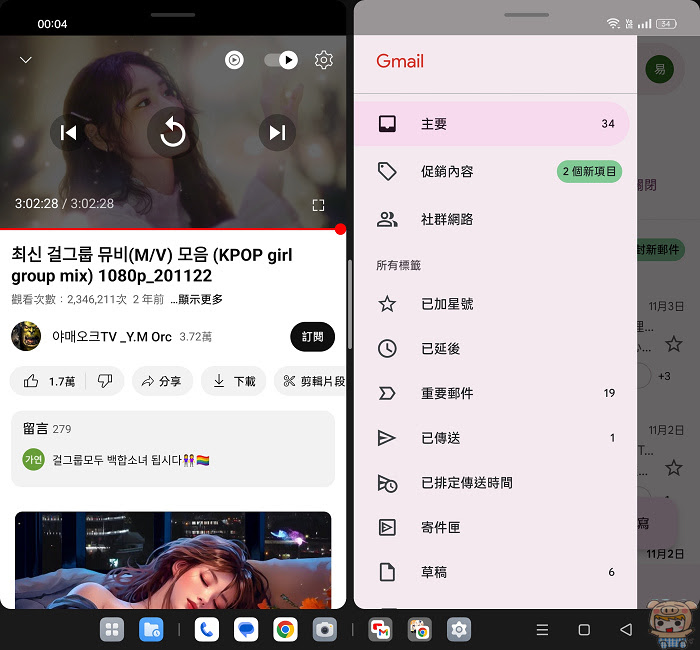Like the video (1.7萬)

tap(48, 381)
